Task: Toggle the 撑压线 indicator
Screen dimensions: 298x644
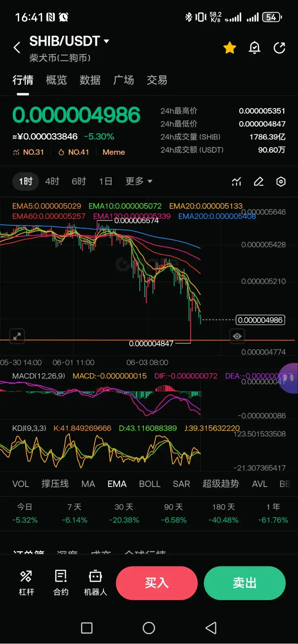Action: coord(55,484)
